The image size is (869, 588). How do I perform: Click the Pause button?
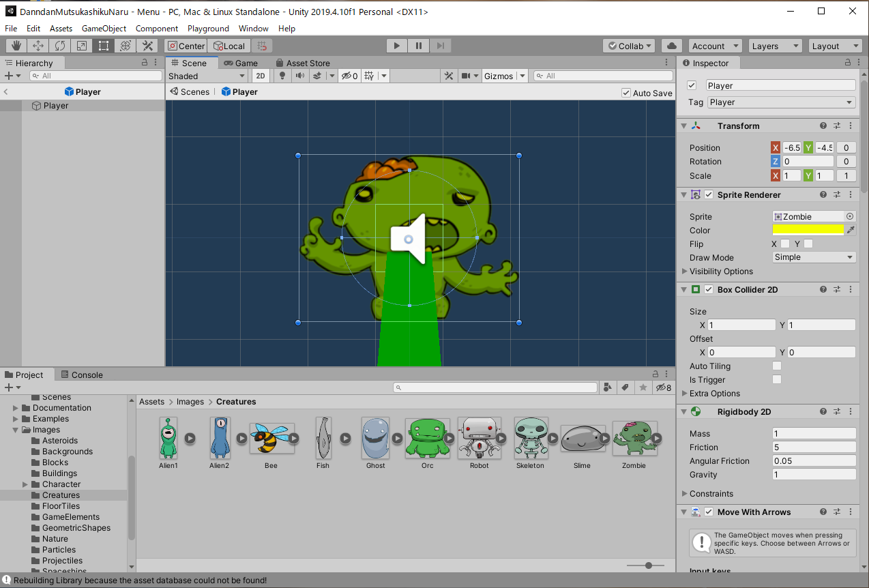click(418, 46)
